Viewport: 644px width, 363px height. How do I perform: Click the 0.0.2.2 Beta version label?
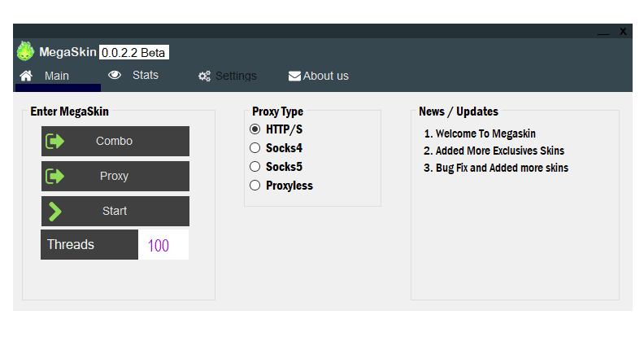coord(133,52)
